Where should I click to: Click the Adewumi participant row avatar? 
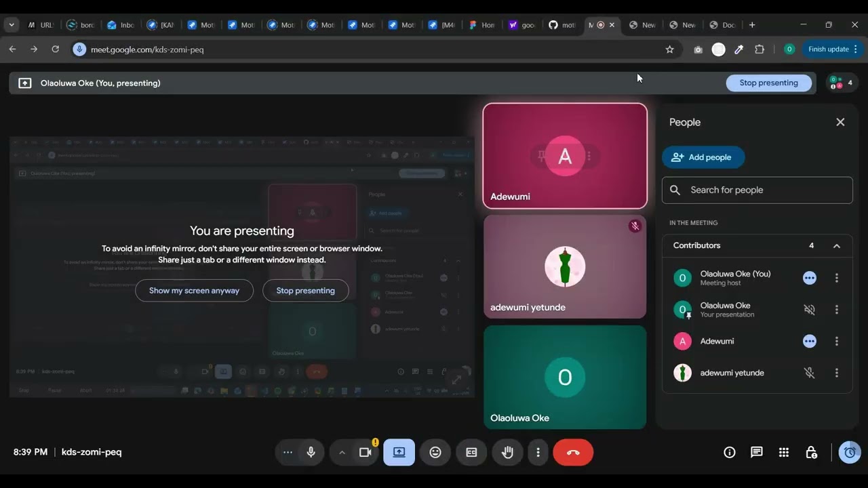tap(682, 341)
